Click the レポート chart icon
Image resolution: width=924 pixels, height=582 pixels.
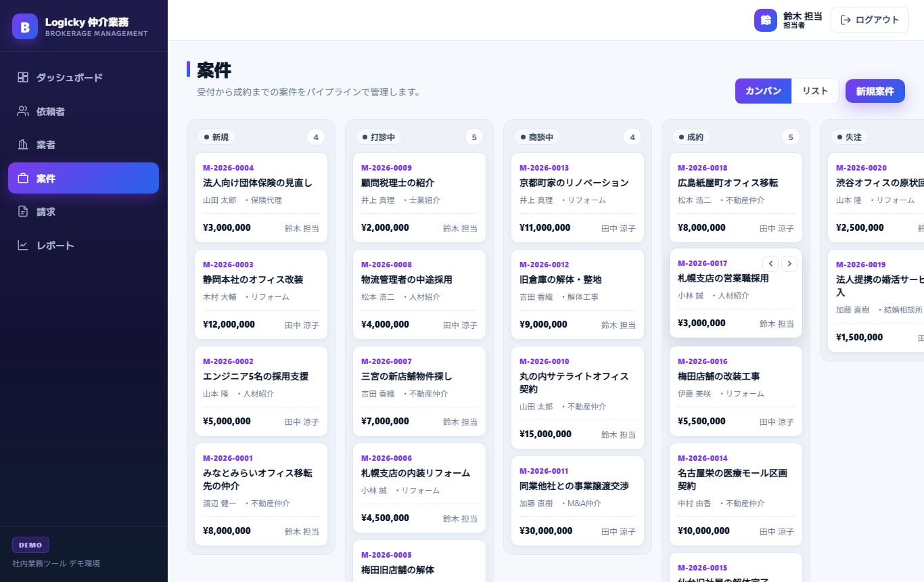coord(23,245)
